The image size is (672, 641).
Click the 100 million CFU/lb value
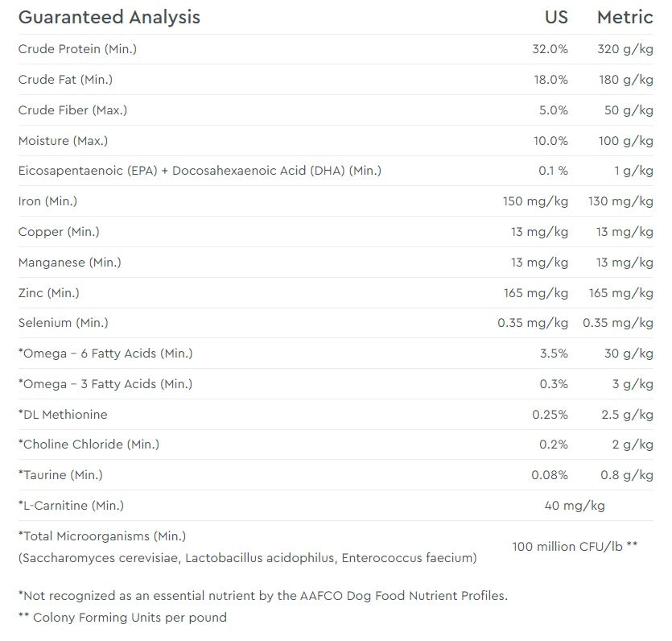(575, 546)
